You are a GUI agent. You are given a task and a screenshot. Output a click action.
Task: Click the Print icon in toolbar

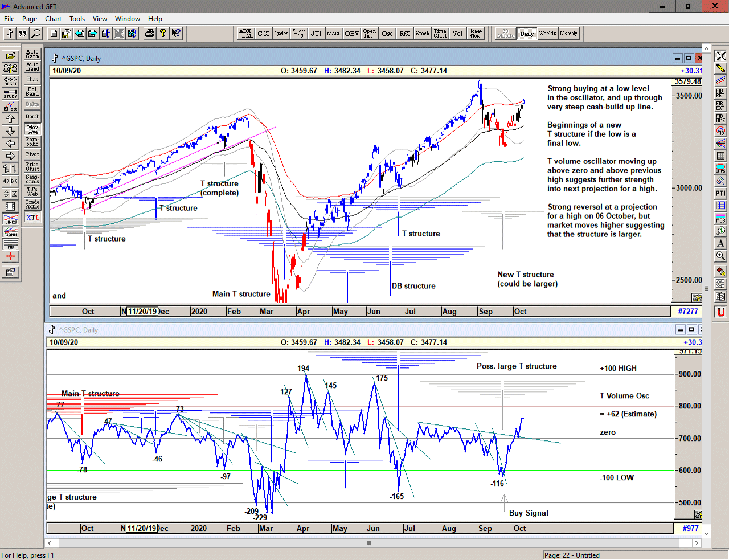[150, 34]
